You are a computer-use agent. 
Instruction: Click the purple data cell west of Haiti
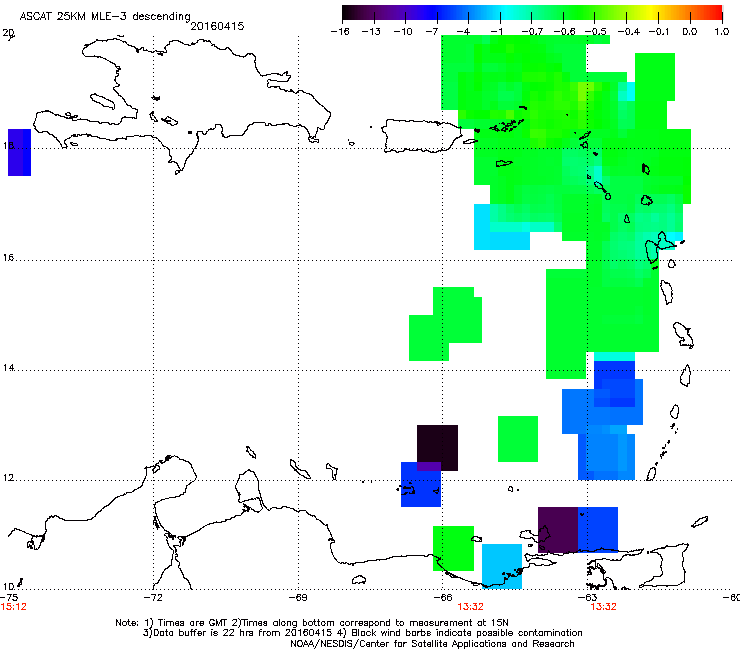[19, 152]
